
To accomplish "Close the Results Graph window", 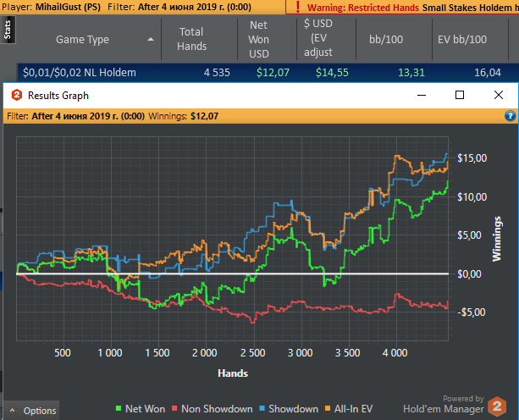I will coord(498,96).
